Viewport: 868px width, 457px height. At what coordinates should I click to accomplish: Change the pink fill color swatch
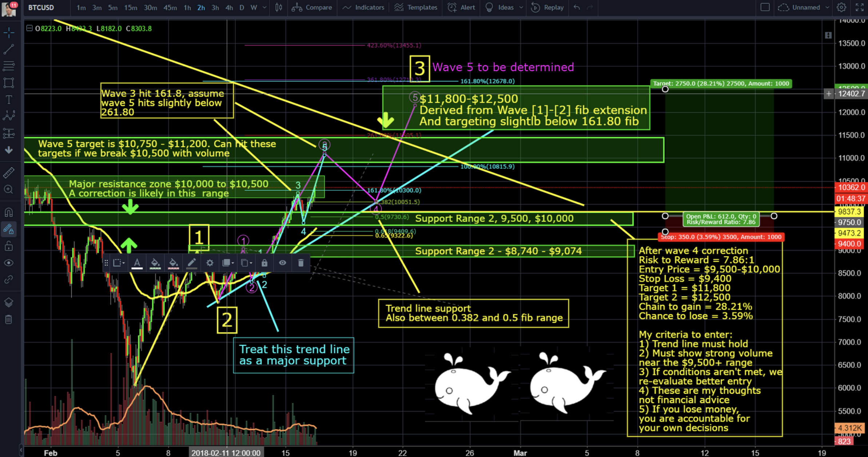pyautogui.click(x=174, y=263)
